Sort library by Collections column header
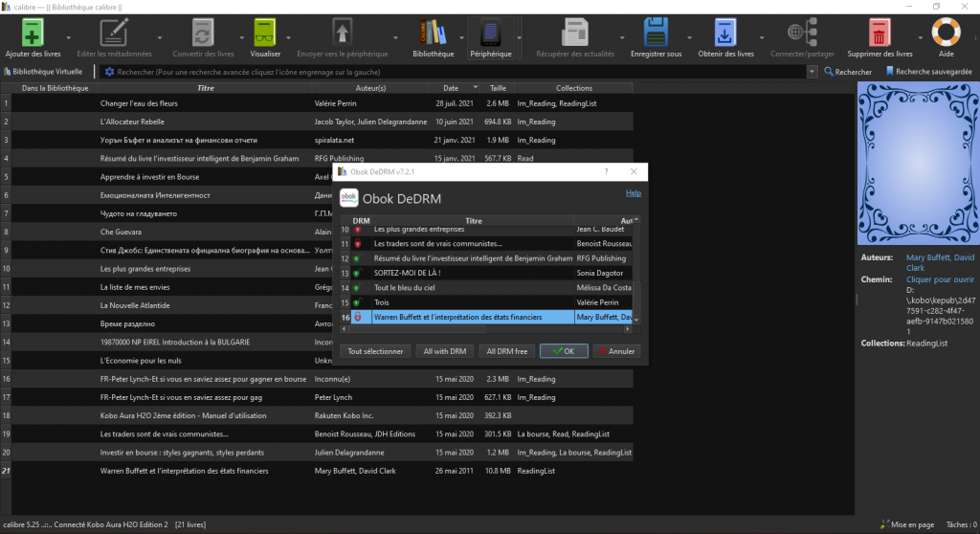Viewport: 980px width, 534px height. coord(574,88)
